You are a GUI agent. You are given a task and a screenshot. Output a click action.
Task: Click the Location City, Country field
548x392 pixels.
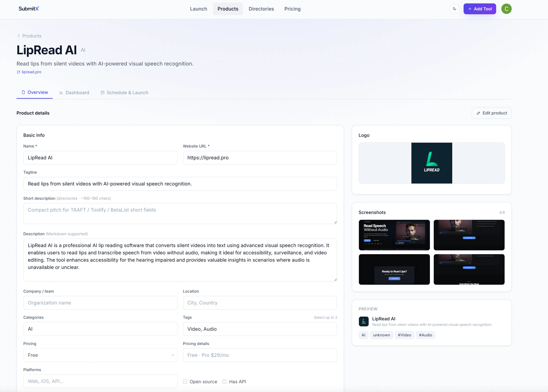click(260, 303)
